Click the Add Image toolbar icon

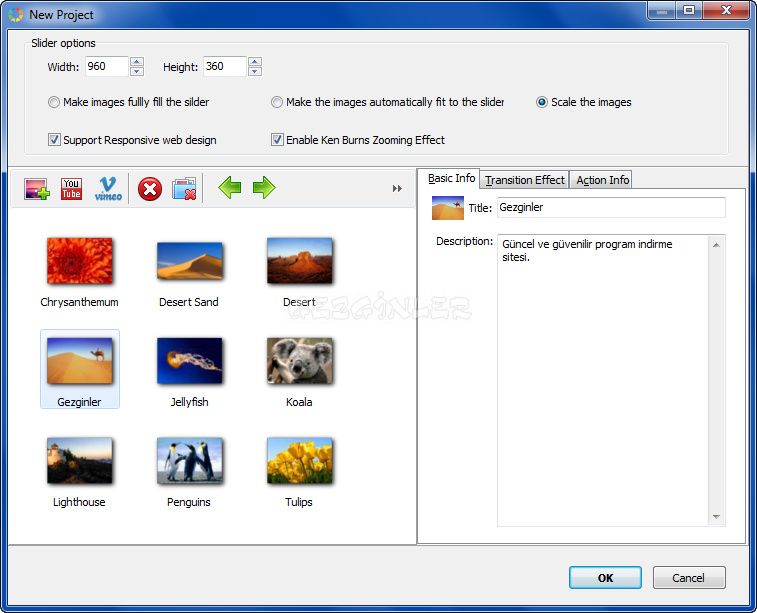click(37, 188)
